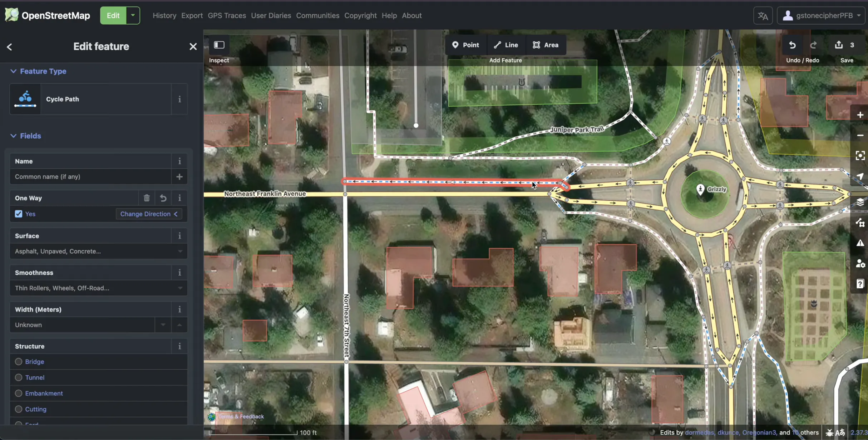Open the Map Data panel icon

click(x=860, y=223)
